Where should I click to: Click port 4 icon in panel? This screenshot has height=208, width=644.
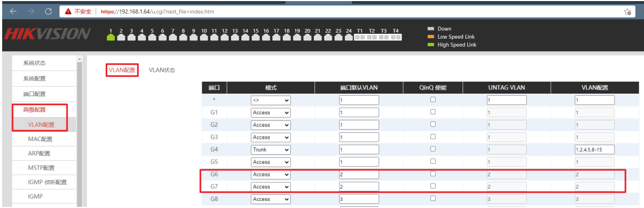pos(142,38)
